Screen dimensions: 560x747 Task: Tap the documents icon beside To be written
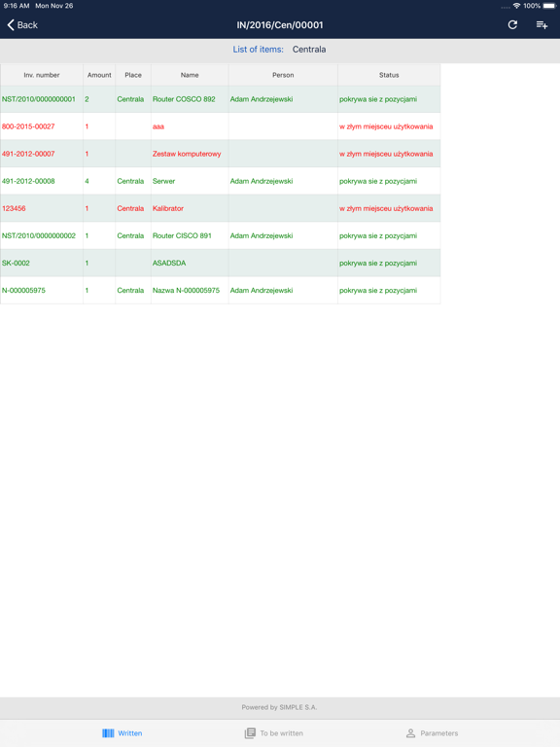(x=250, y=733)
